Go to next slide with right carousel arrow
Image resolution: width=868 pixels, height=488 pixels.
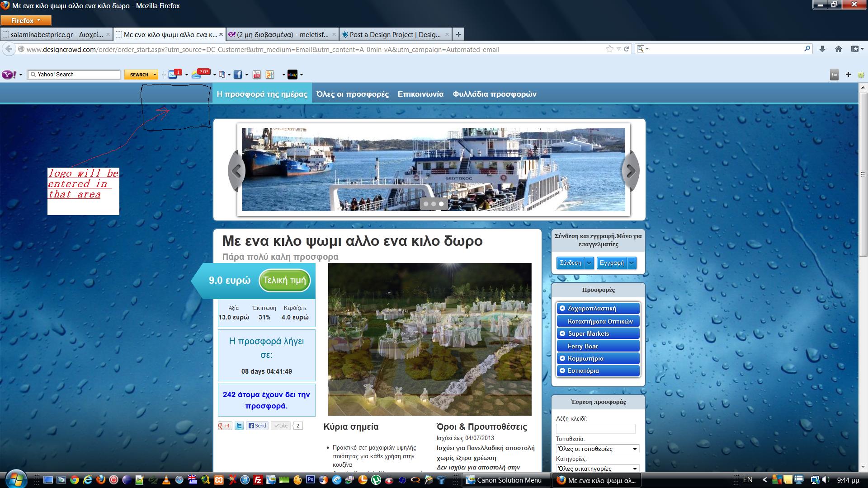[x=631, y=171]
